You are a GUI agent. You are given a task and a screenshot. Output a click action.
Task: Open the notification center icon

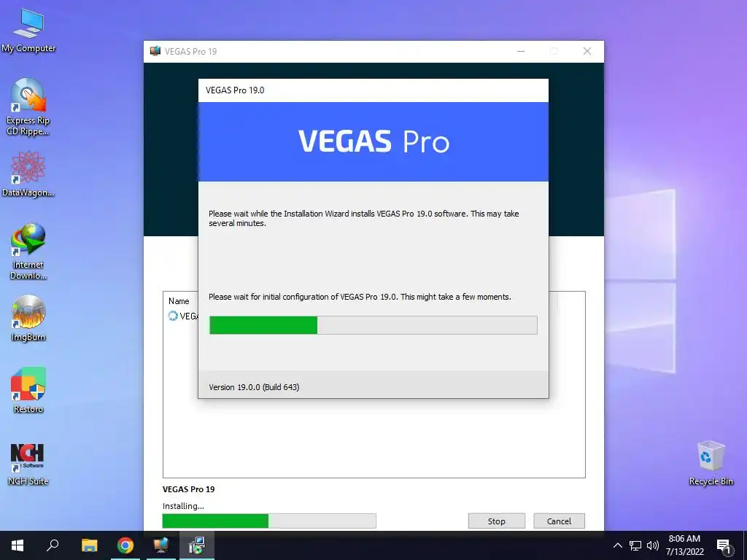tap(724, 547)
